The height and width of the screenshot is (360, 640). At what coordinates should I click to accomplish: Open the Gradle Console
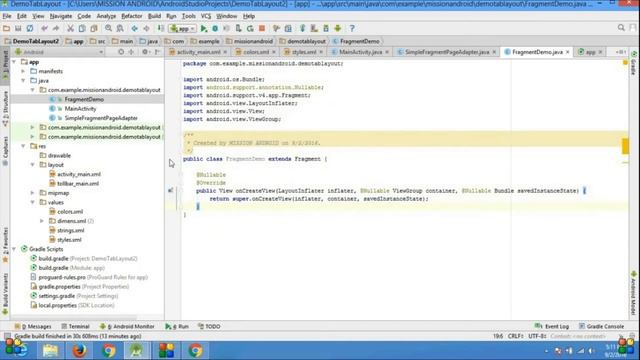coord(601,327)
